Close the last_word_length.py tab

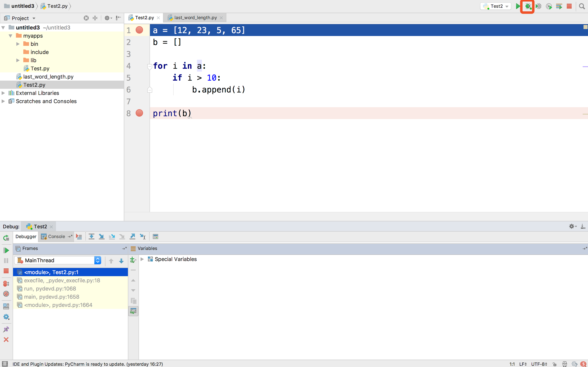point(221,18)
